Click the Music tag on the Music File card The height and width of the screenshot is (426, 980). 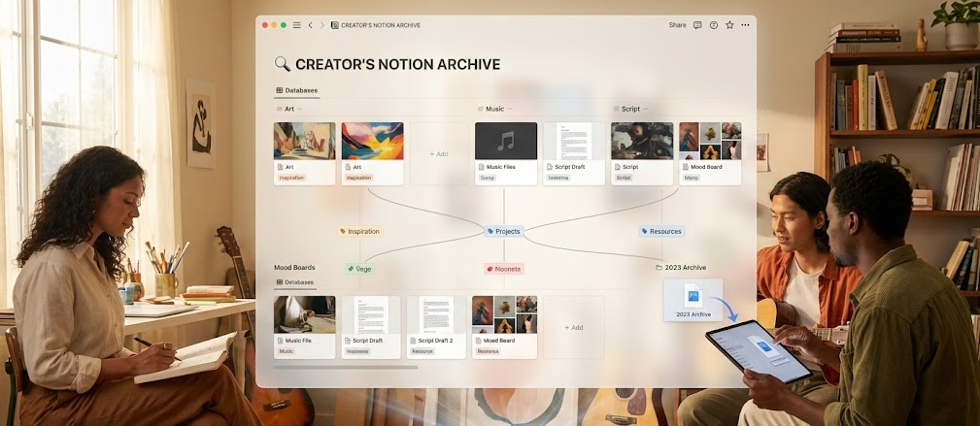(286, 351)
